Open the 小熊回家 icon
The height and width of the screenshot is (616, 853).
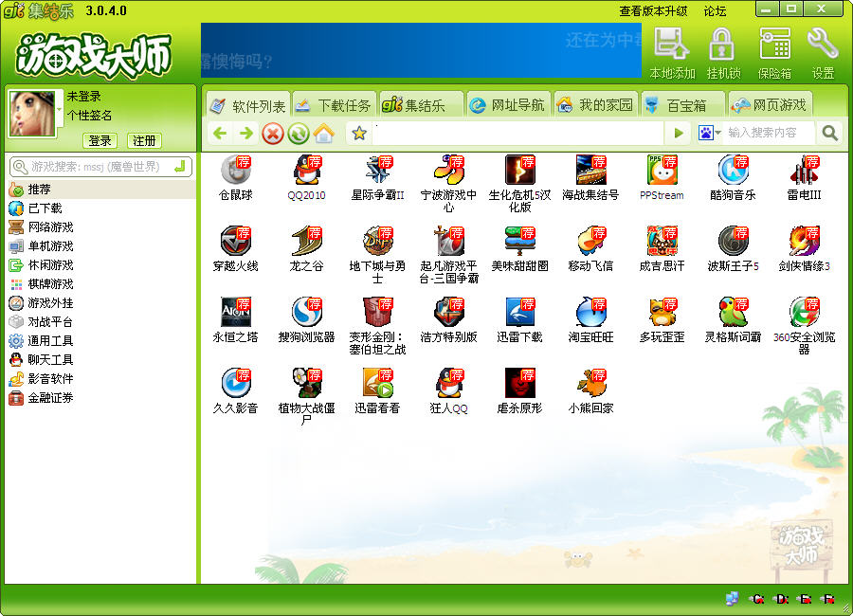(x=590, y=383)
